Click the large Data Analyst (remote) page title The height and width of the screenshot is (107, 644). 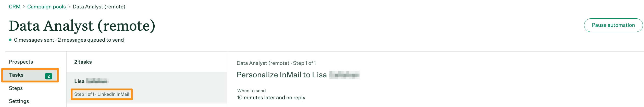tap(82, 26)
